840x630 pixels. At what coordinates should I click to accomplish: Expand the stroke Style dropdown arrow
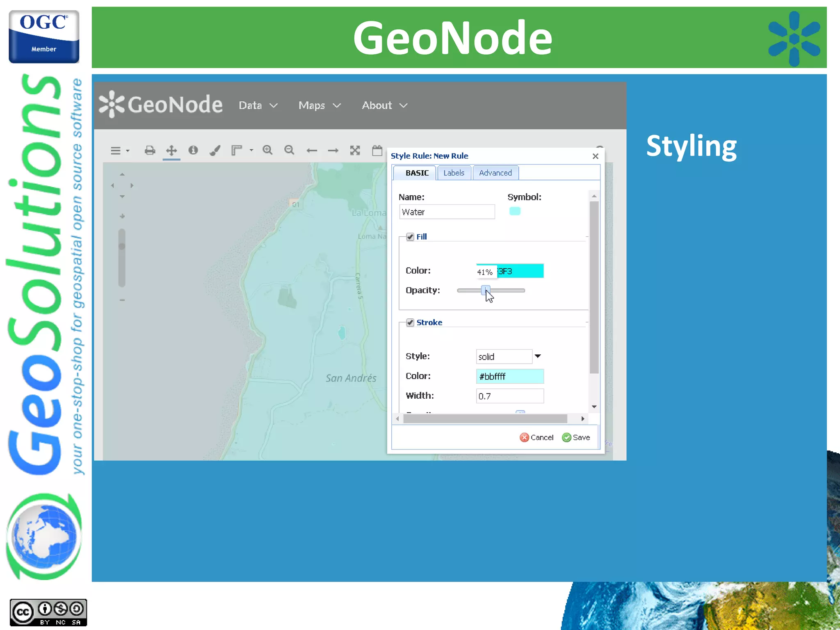(538, 356)
